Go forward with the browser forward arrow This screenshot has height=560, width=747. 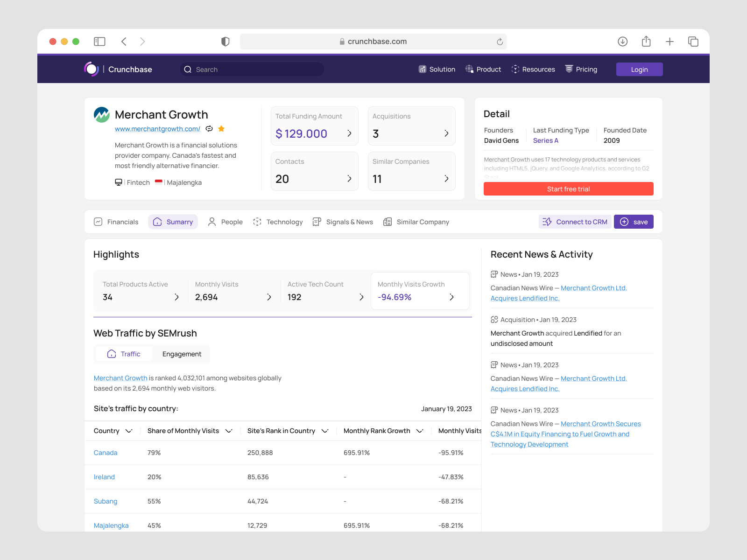[142, 42]
